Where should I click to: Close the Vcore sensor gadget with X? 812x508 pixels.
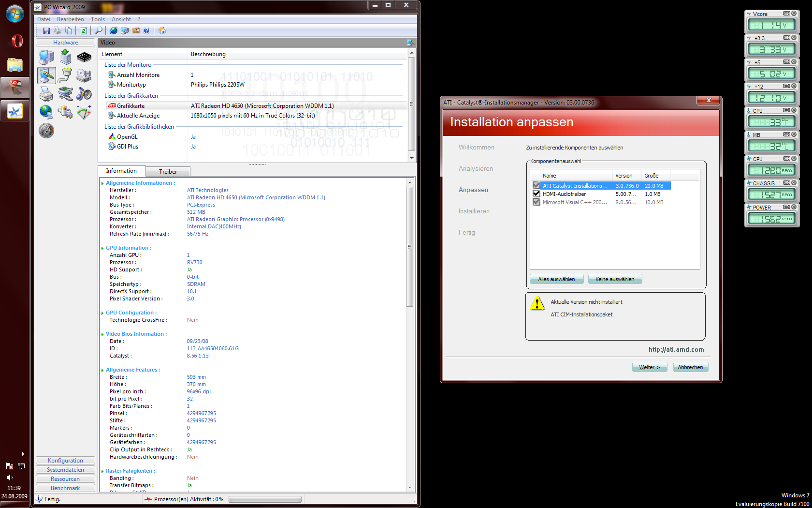click(794, 14)
